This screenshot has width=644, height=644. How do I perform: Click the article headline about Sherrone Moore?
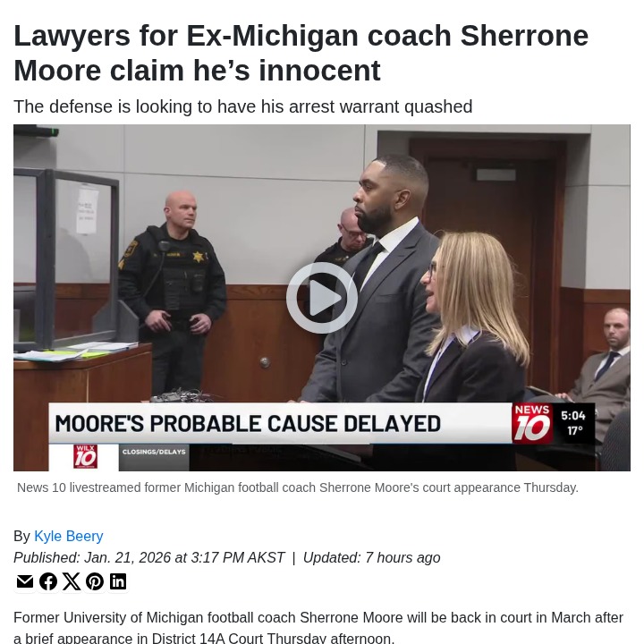(x=301, y=53)
